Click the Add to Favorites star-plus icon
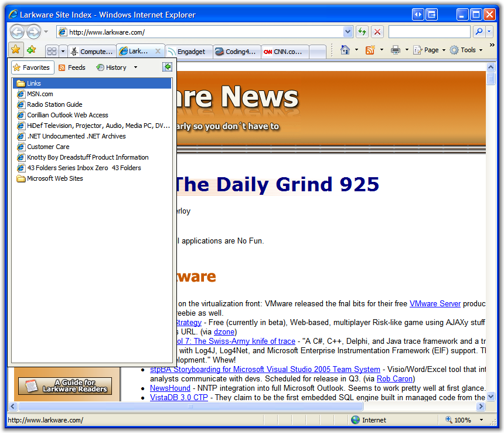The width and height of the screenshot is (504, 433). (x=32, y=49)
